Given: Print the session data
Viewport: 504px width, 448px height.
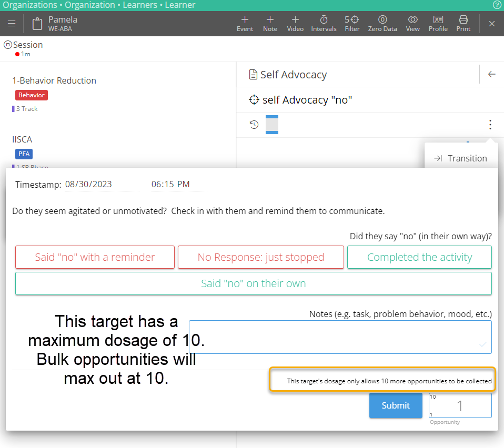Looking at the screenshot, I should pos(463,24).
